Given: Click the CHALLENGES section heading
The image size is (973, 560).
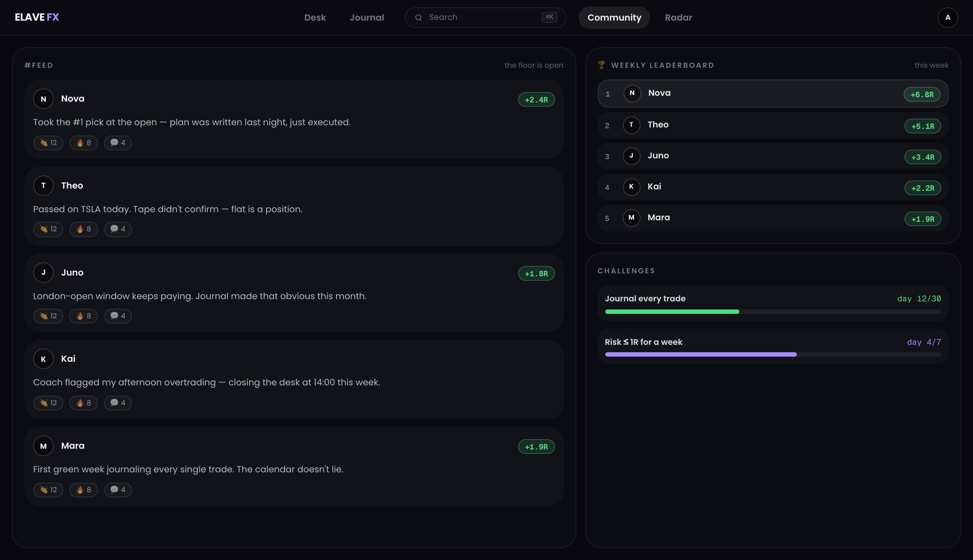Looking at the screenshot, I should 626,271.
